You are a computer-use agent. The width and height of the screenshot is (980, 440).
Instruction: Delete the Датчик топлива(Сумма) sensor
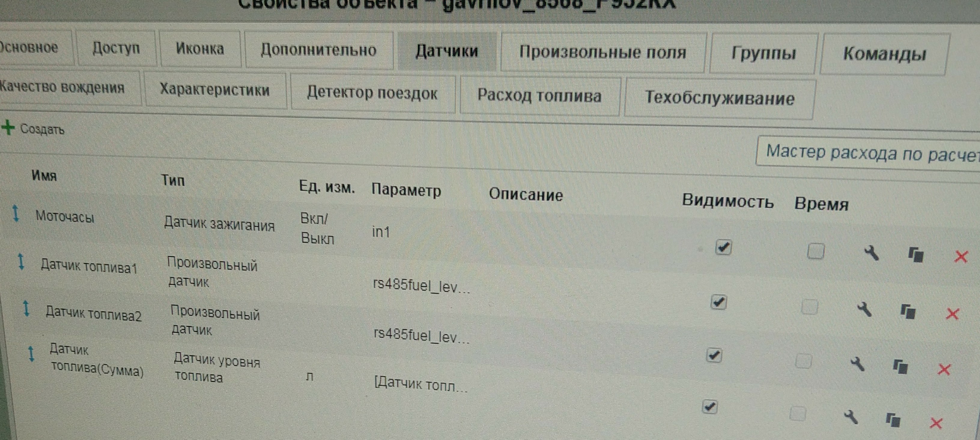point(936,423)
